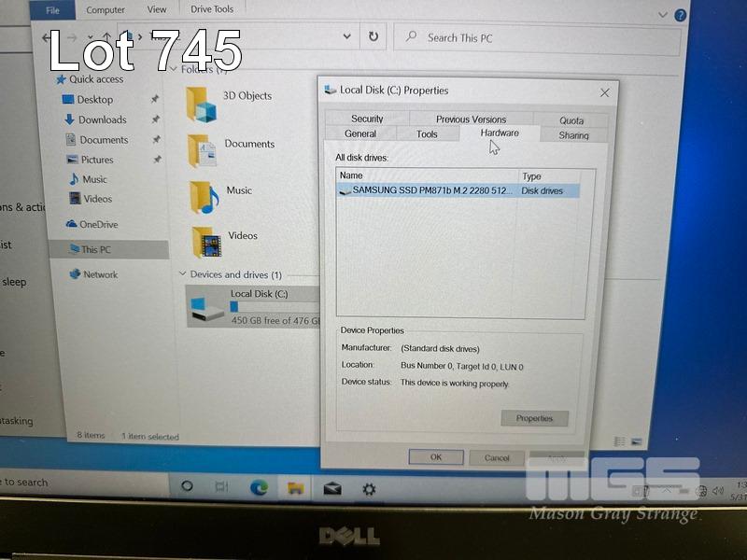Launch the Mail app from taskbar
The height and width of the screenshot is (560, 747).
click(332, 488)
